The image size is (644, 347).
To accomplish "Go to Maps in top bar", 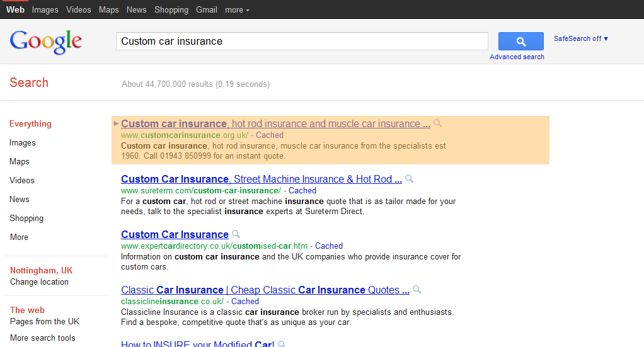I will tap(109, 10).
